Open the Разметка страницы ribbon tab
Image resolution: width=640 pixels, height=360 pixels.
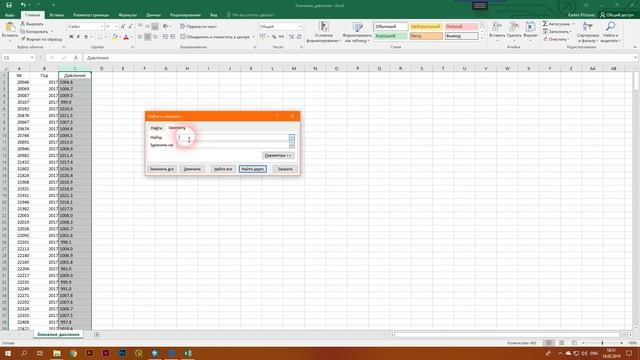point(91,15)
